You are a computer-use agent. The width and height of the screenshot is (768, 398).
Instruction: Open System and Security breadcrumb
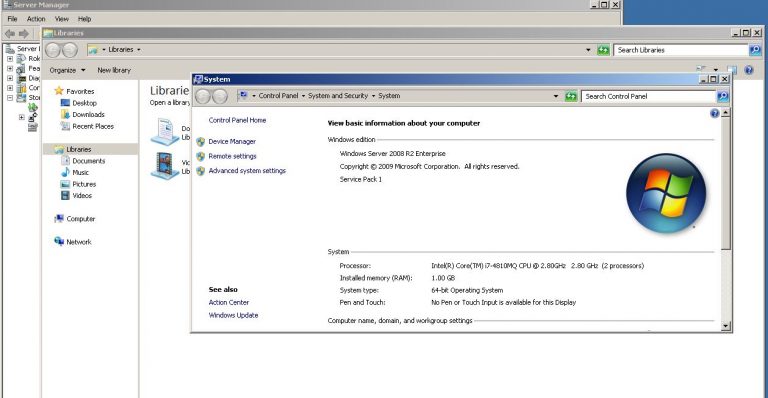click(338, 96)
